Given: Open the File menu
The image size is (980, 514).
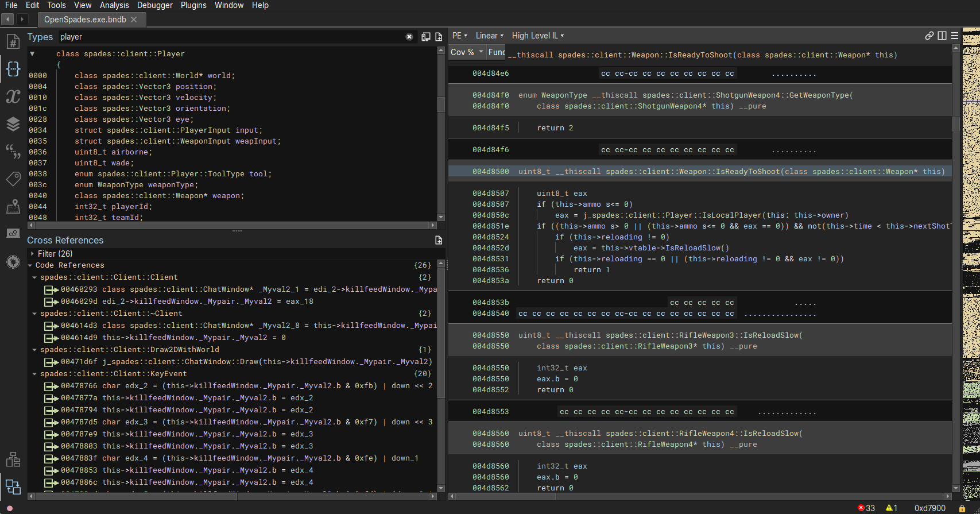Looking at the screenshot, I should 11,5.
